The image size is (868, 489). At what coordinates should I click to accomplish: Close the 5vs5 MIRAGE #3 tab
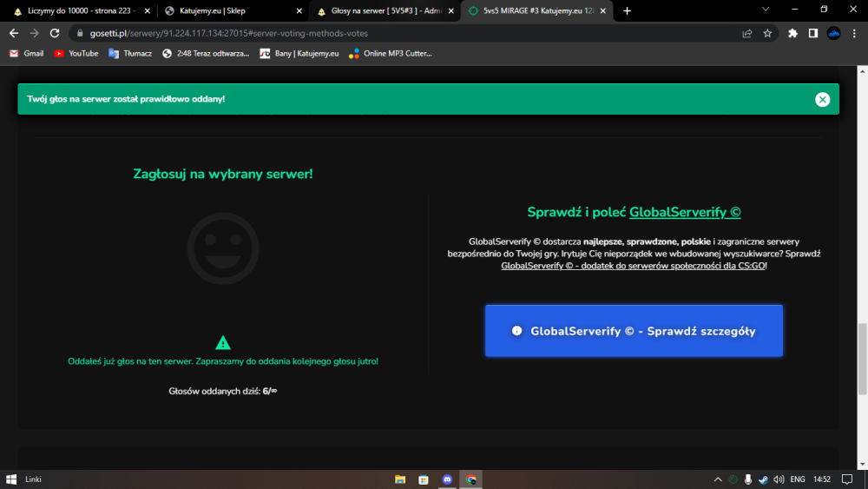click(603, 11)
